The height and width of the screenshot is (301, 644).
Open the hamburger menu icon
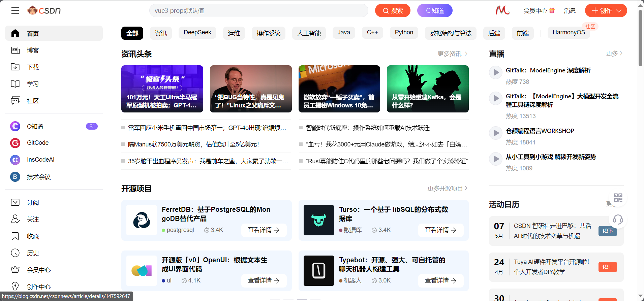pyautogui.click(x=15, y=11)
